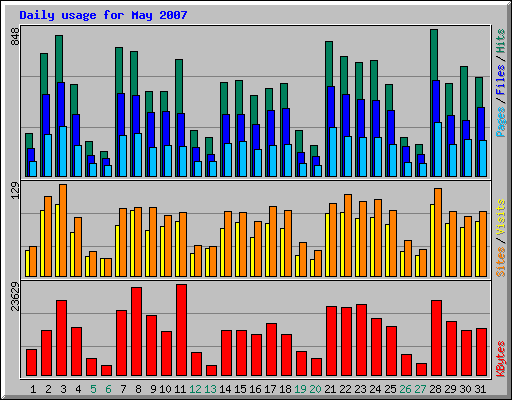Click day 25 on the x-axis
This screenshot has width=512, height=400.
390,389
